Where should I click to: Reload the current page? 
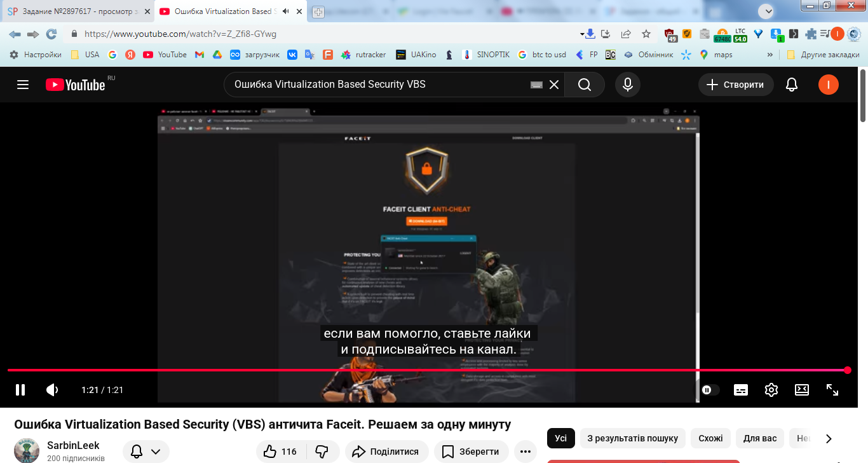(x=51, y=34)
